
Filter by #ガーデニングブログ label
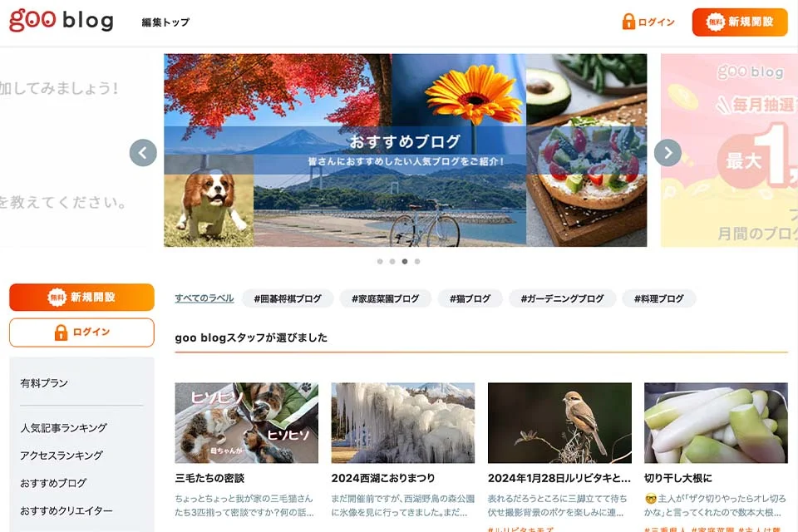(563, 298)
